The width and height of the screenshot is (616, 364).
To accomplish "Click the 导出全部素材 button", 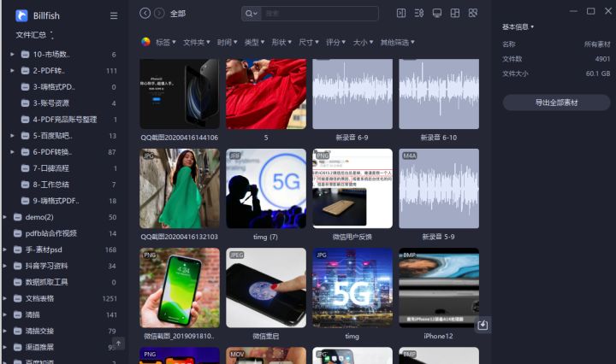I will point(556,103).
